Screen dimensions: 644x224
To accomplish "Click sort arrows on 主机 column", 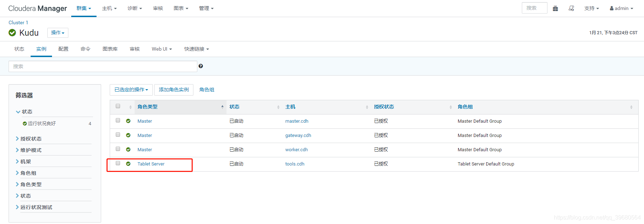I will [x=367, y=107].
